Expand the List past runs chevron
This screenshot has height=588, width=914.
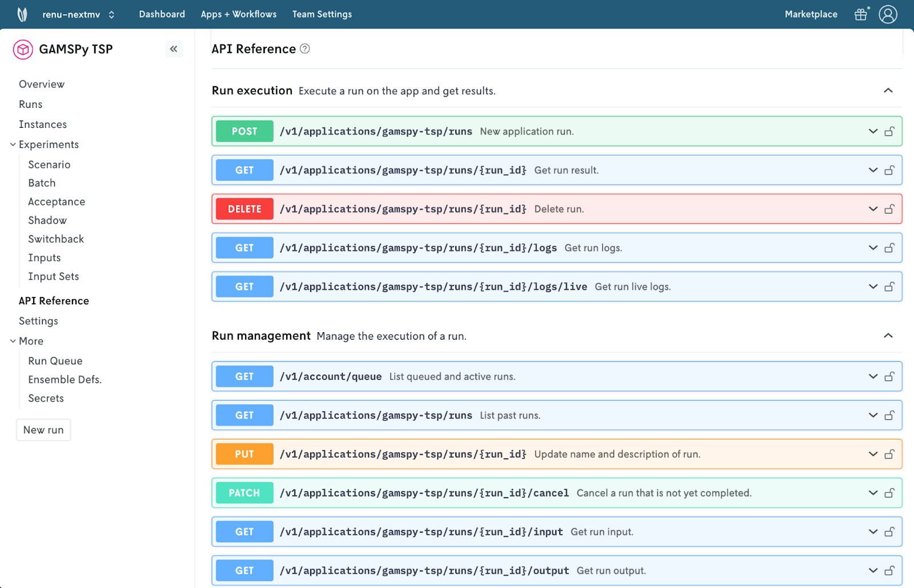click(873, 415)
